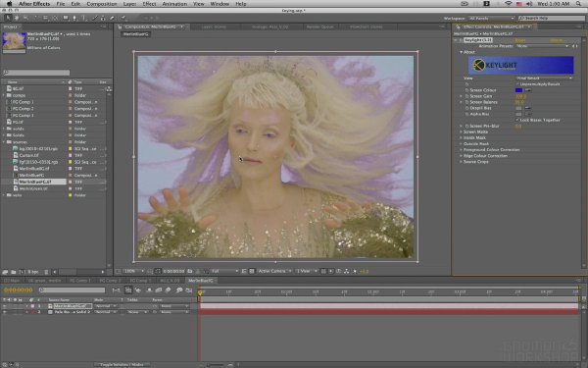Open the Effect menu in menu bar

149,4
